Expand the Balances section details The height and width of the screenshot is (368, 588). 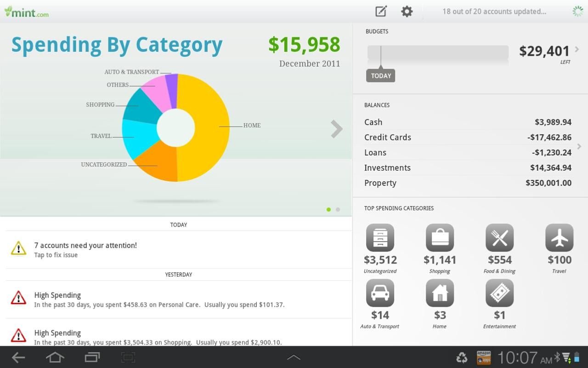pos(579,146)
